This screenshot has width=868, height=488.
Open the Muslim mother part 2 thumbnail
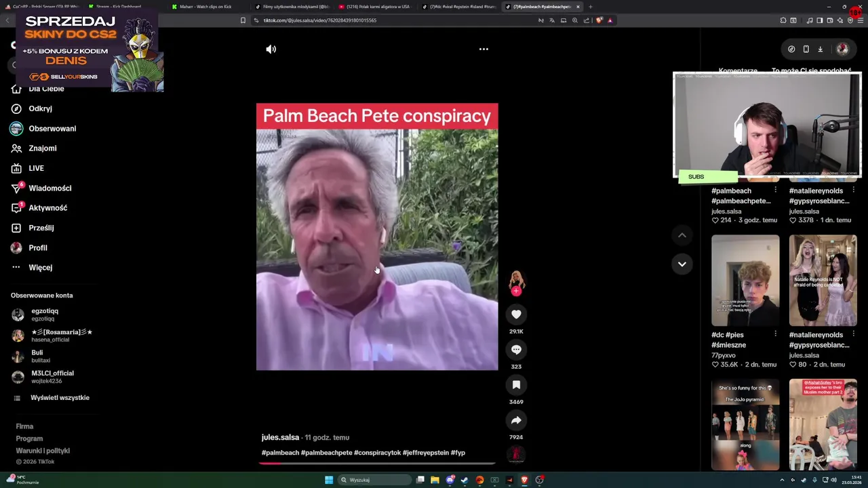(823, 424)
